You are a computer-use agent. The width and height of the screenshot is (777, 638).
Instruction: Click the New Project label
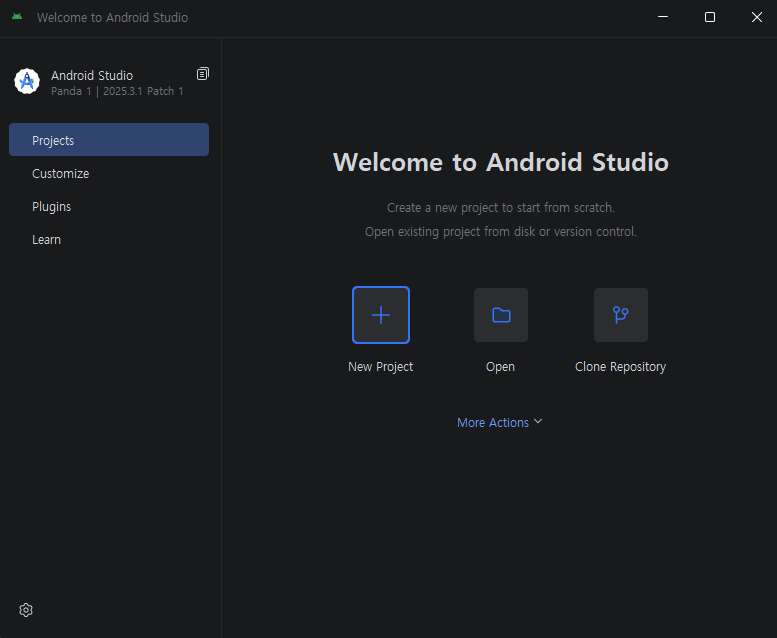coord(381,367)
